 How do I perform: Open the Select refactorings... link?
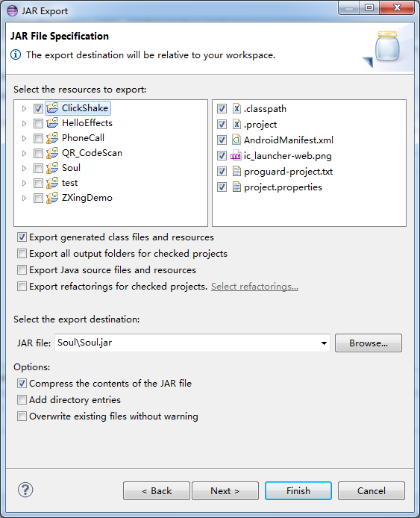[254, 287]
